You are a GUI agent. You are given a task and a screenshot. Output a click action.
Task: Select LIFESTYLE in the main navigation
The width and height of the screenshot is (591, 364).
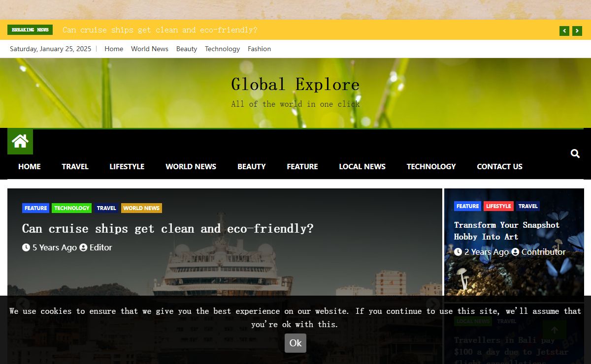pos(127,166)
